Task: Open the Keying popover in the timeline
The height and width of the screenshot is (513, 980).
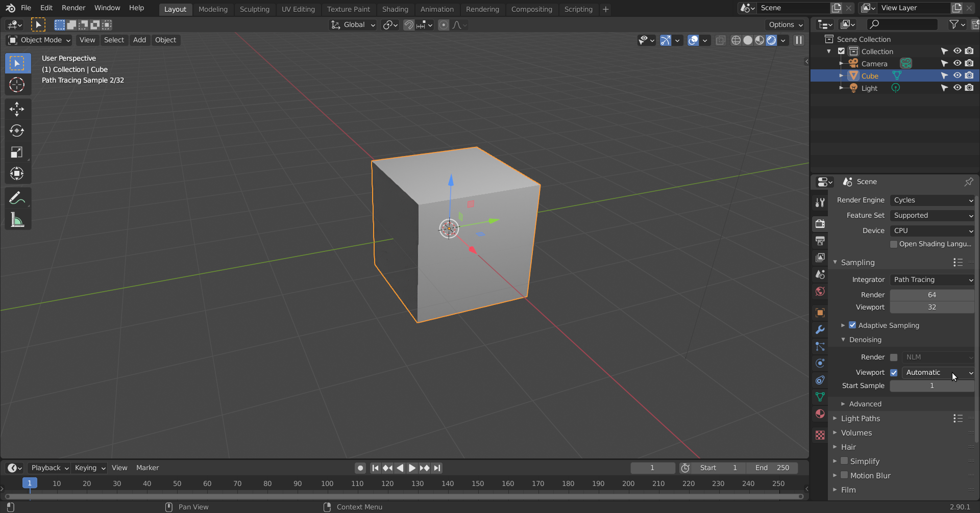Action: click(90, 468)
